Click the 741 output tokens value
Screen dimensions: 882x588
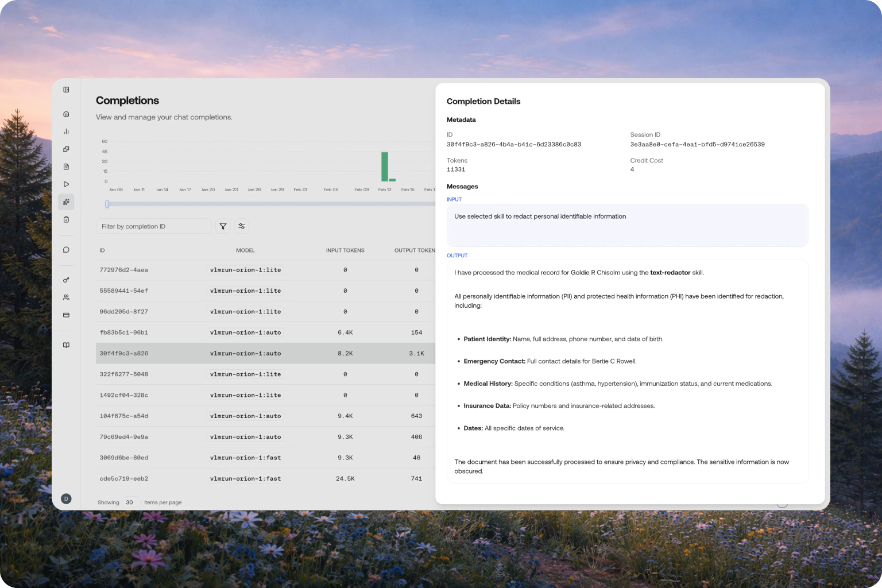point(416,479)
